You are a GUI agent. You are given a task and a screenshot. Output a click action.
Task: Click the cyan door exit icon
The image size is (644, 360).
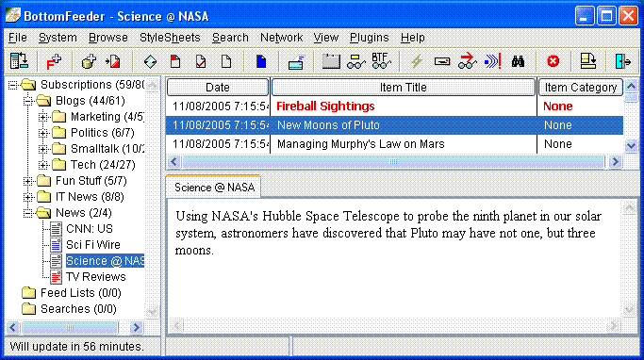(622, 61)
